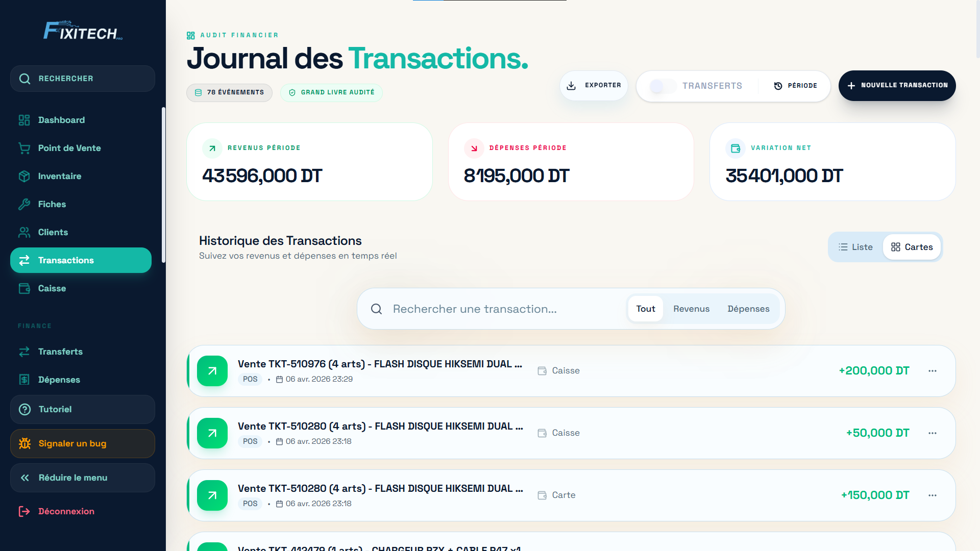980x551 pixels.
Task: Enable the Transferts filter switch
Action: [663, 86]
